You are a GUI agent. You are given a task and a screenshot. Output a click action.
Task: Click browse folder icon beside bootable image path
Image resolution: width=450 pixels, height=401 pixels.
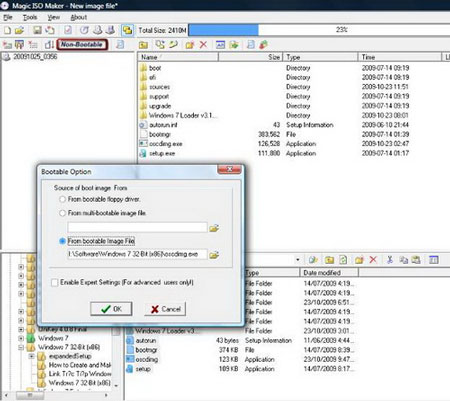click(x=214, y=255)
